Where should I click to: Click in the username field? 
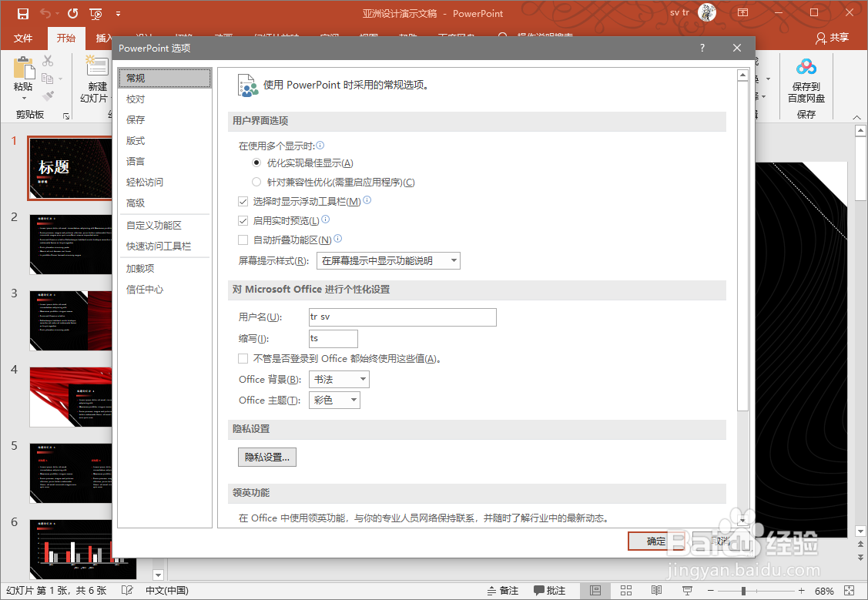pyautogui.click(x=403, y=317)
